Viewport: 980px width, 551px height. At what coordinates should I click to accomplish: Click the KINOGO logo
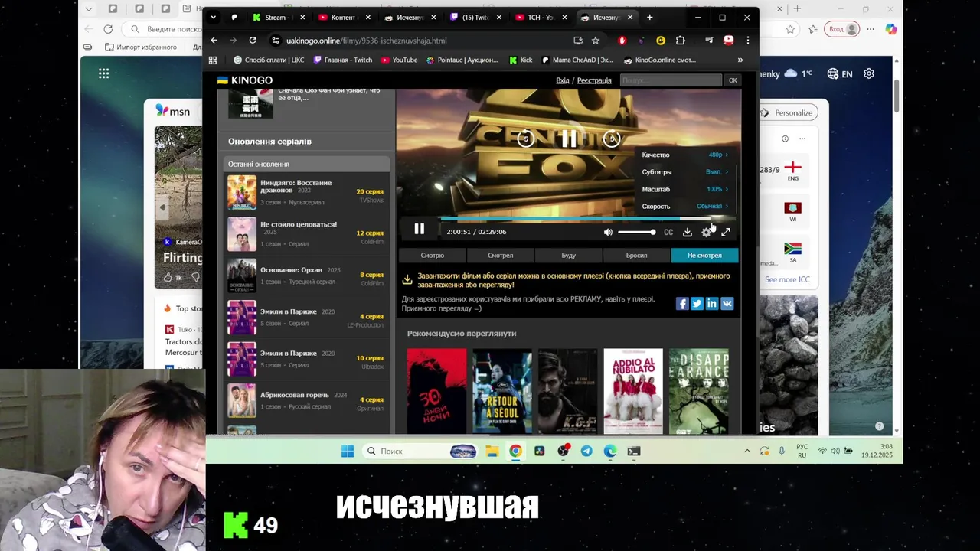245,80
